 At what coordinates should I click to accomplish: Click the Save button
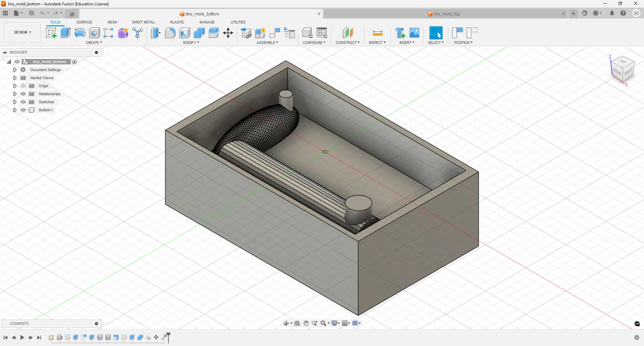[32, 13]
